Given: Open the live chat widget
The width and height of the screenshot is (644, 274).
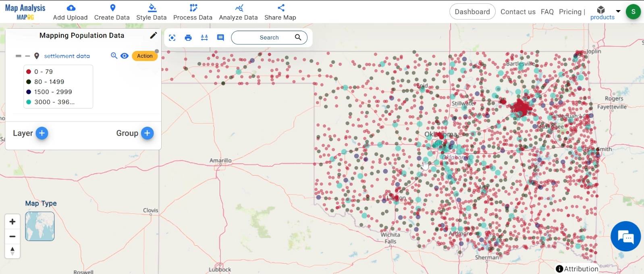Looking at the screenshot, I should (625, 236).
